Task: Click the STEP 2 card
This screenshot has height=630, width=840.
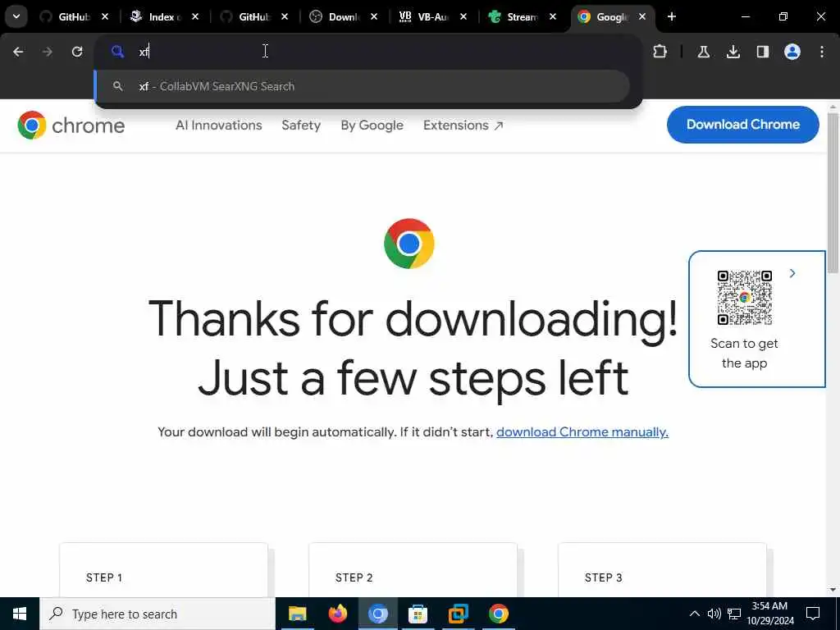Action: (413, 570)
